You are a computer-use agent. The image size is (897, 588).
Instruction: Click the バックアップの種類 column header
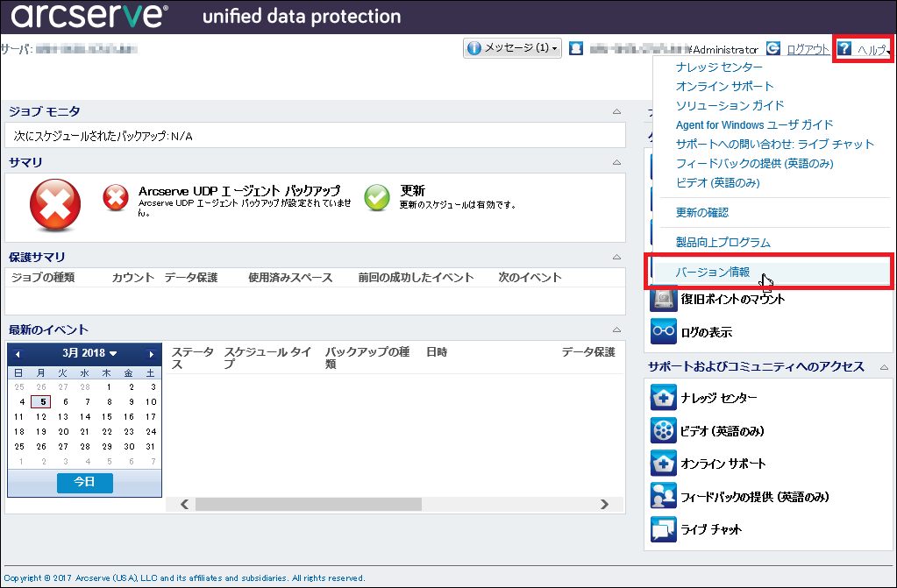[x=367, y=358]
